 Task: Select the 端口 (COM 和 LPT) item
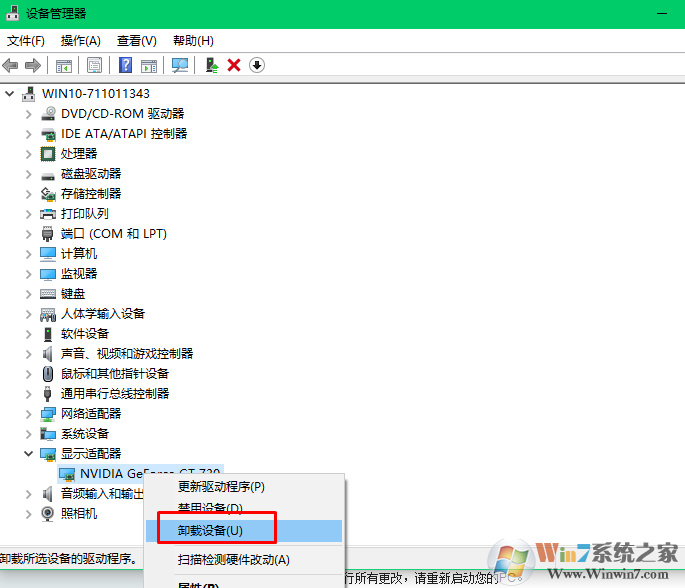(113, 234)
